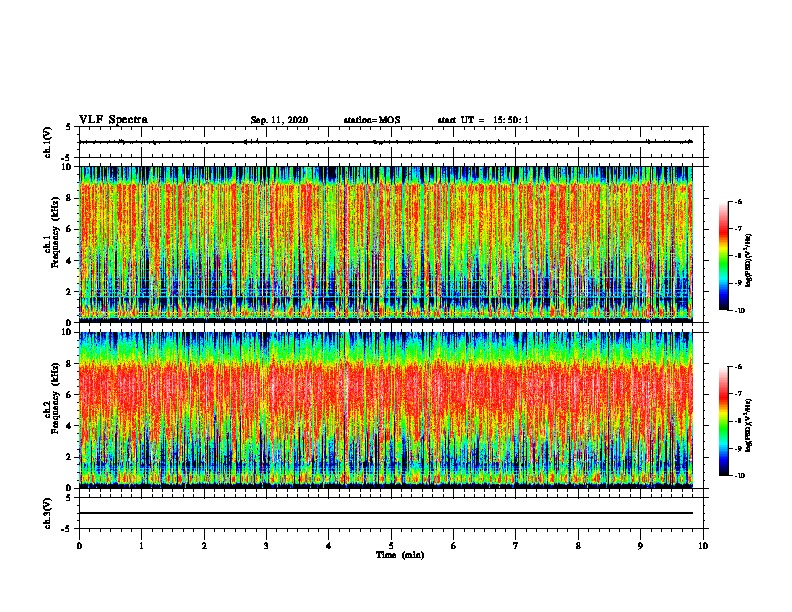Click the time axis tick label "4"
The width and height of the screenshot is (792, 612).
[x=329, y=546]
